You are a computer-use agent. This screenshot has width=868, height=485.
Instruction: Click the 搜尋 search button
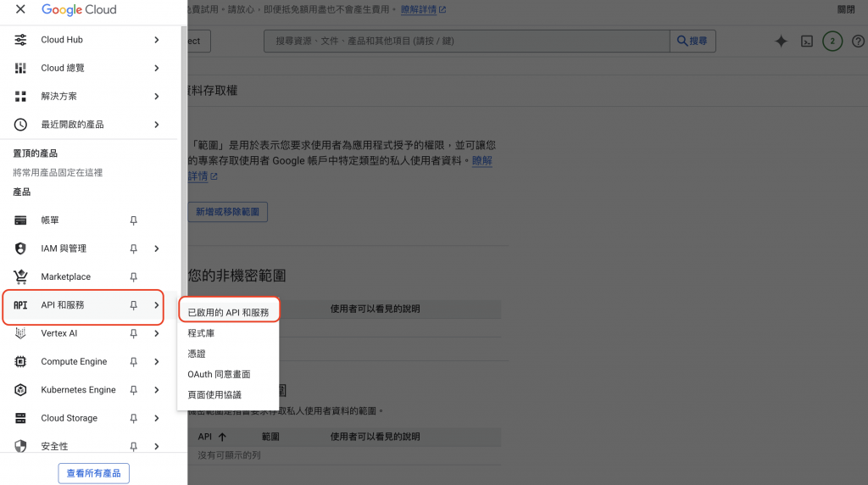click(x=693, y=41)
